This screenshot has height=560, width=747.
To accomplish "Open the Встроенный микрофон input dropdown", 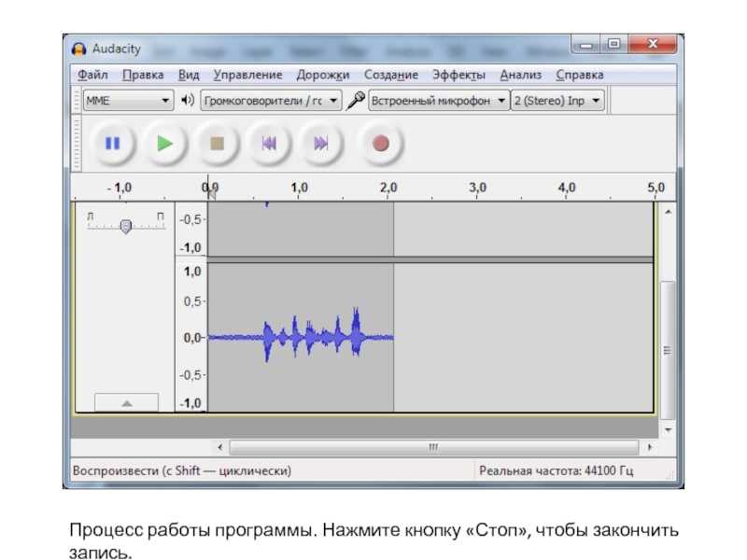I will [x=438, y=100].
